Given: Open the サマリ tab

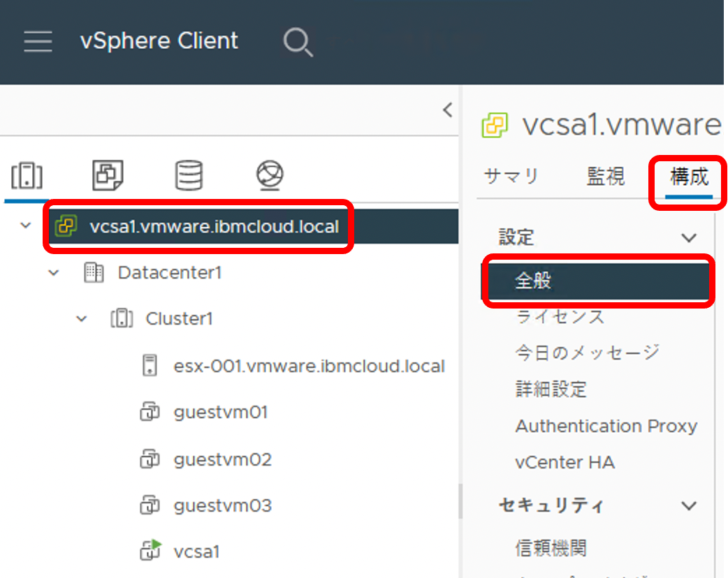Looking at the screenshot, I should [x=511, y=177].
